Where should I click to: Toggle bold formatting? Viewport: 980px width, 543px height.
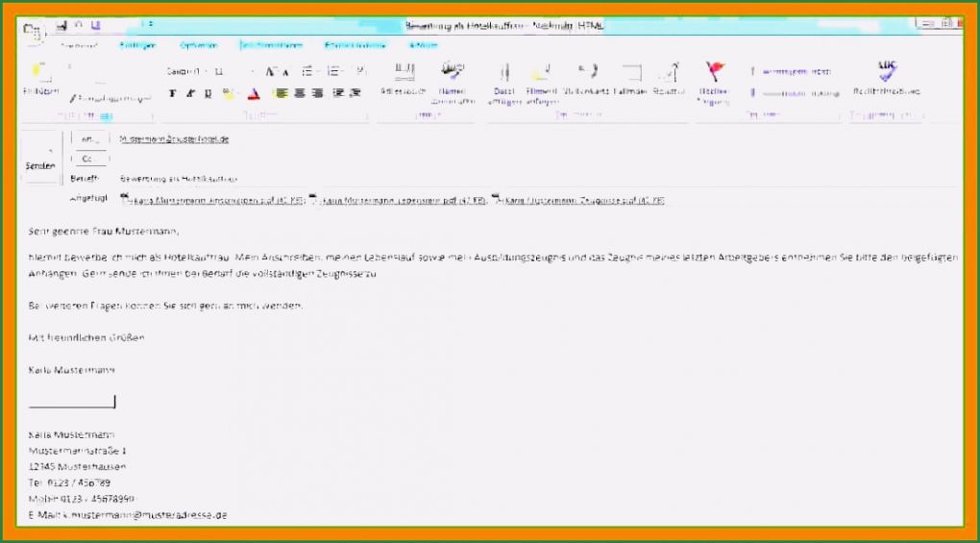coord(173,93)
